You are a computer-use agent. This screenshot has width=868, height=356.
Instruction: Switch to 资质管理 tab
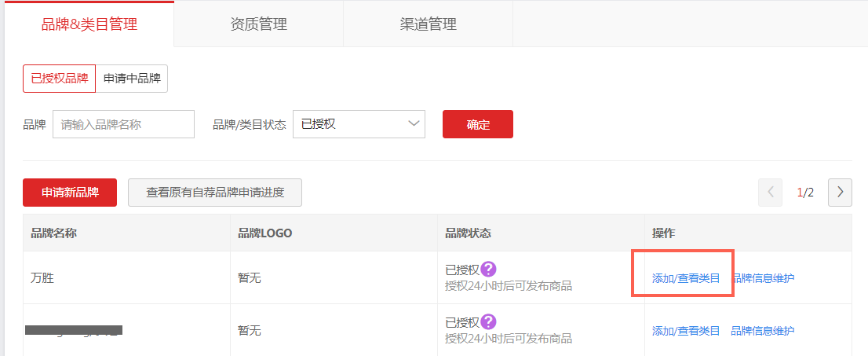pos(258,24)
